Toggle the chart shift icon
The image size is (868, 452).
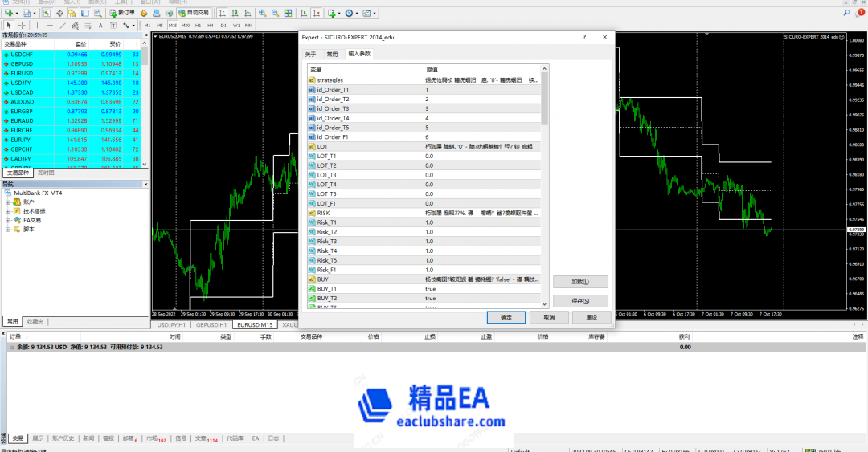[317, 13]
